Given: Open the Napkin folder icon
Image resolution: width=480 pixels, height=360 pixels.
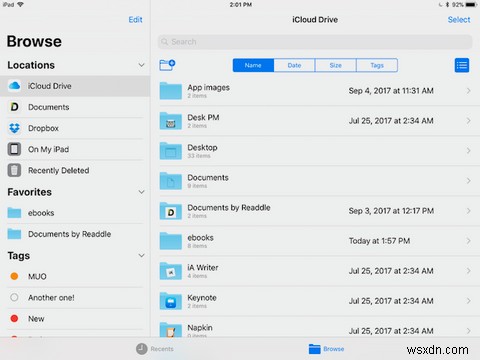Looking at the screenshot, I should tap(171, 330).
